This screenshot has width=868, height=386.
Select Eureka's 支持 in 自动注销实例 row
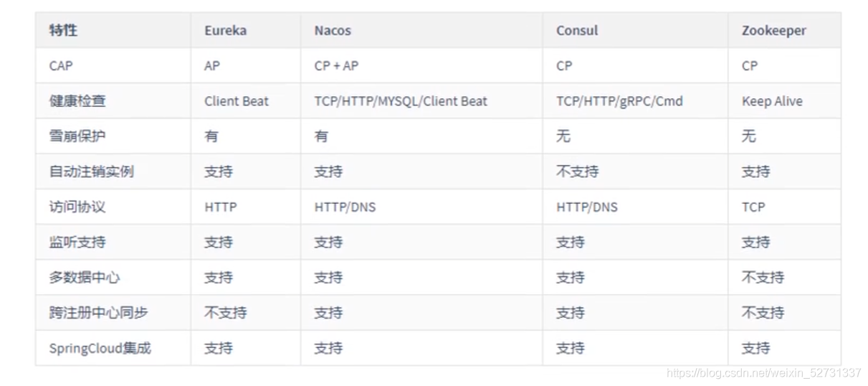click(219, 171)
